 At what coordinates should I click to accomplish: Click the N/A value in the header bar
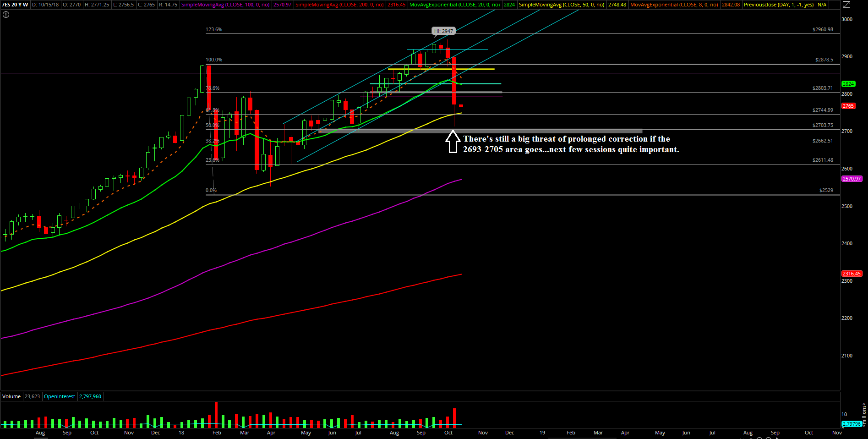(x=822, y=5)
